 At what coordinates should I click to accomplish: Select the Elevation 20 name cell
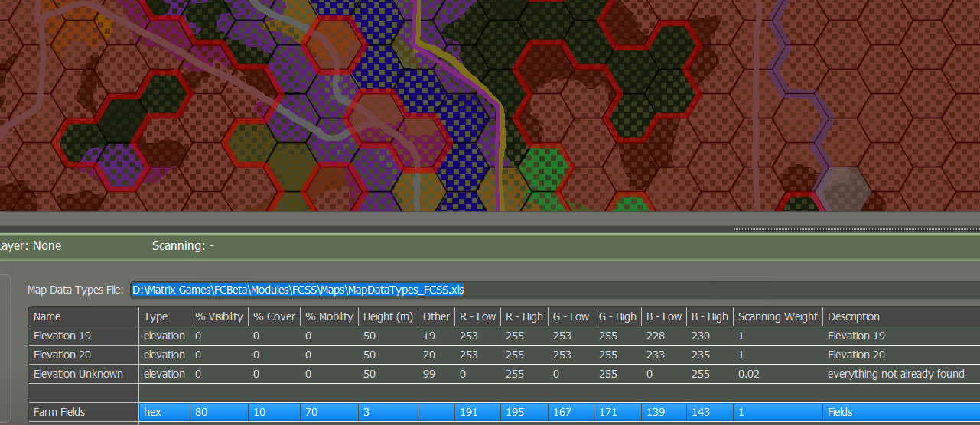coord(84,355)
